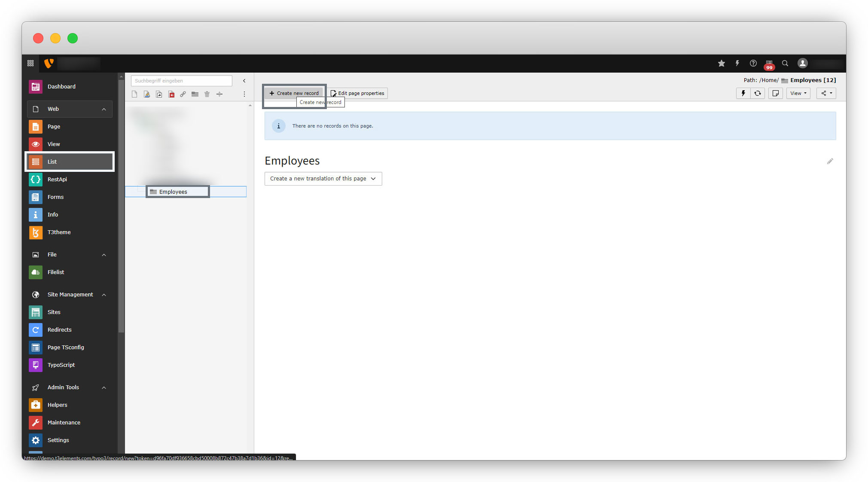Screen dimensions: 868x482
Task: Click the bookmarks star icon in top bar
Action: (x=721, y=64)
